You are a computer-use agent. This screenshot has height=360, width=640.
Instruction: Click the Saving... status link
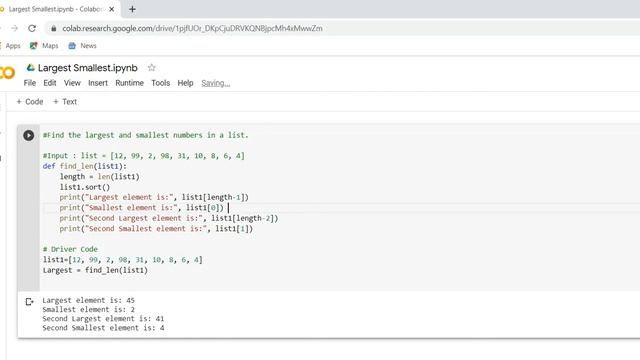(x=216, y=83)
